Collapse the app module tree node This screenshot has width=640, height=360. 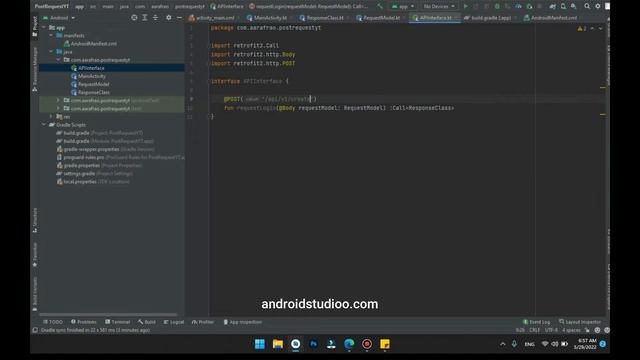pyautogui.click(x=44, y=28)
